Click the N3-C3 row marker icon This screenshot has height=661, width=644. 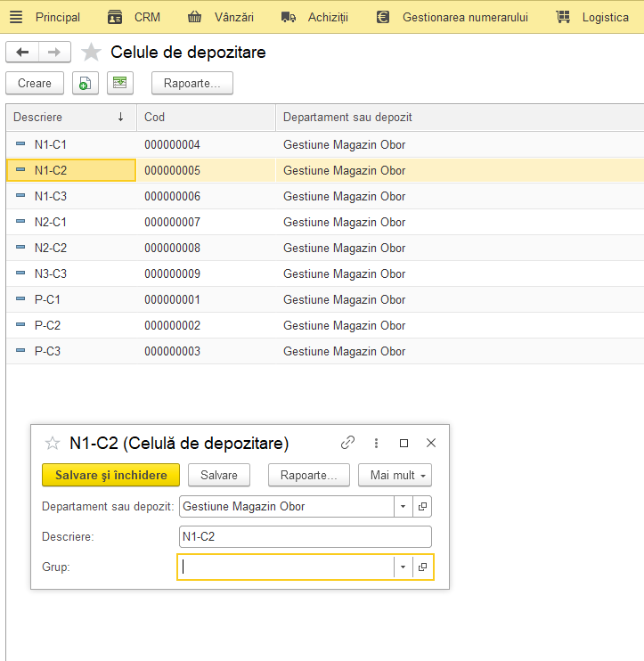coord(20,273)
